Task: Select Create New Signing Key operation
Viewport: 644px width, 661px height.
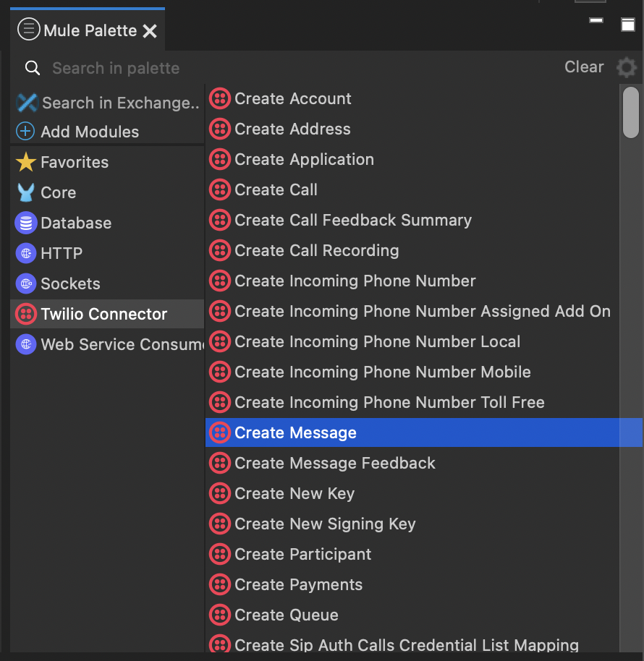Action: click(325, 524)
